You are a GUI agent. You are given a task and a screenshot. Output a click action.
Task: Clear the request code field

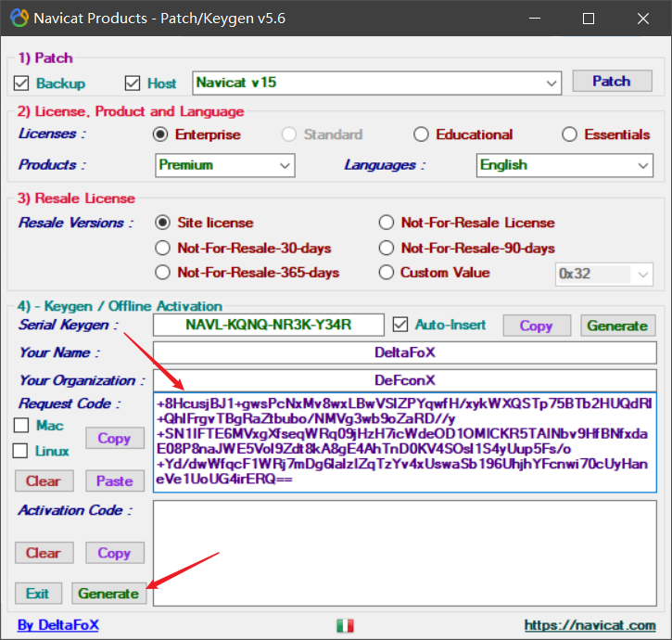coord(44,480)
